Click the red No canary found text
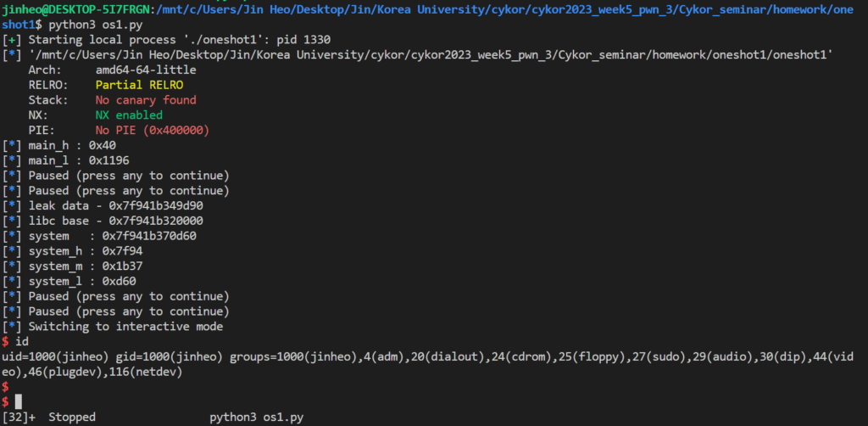This screenshot has height=426, width=868. (x=146, y=100)
